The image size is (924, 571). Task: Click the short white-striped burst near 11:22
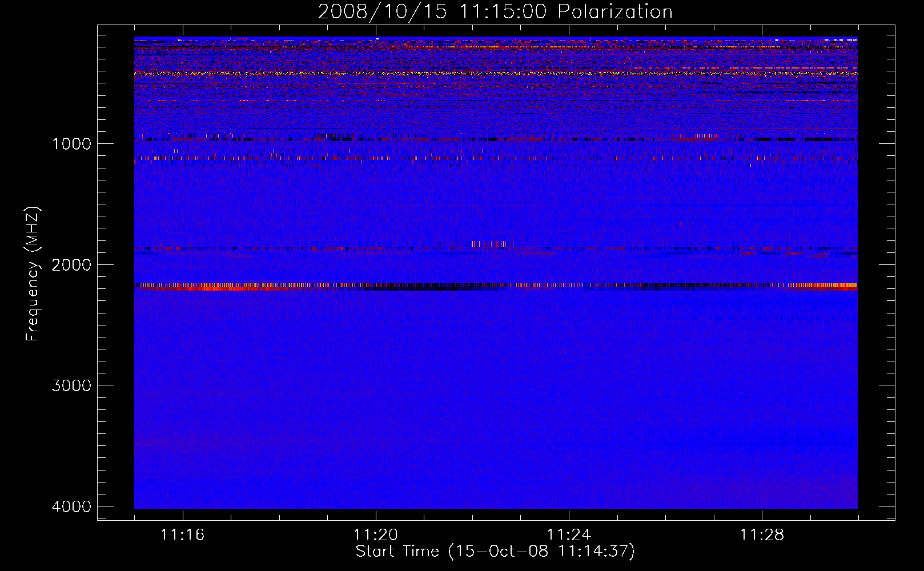[x=492, y=244]
